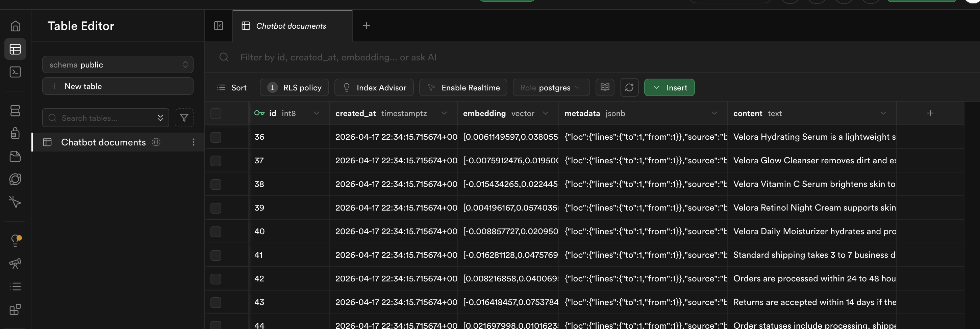Select Chatbot documents in table list
This screenshot has height=329, width=980.
118,142
